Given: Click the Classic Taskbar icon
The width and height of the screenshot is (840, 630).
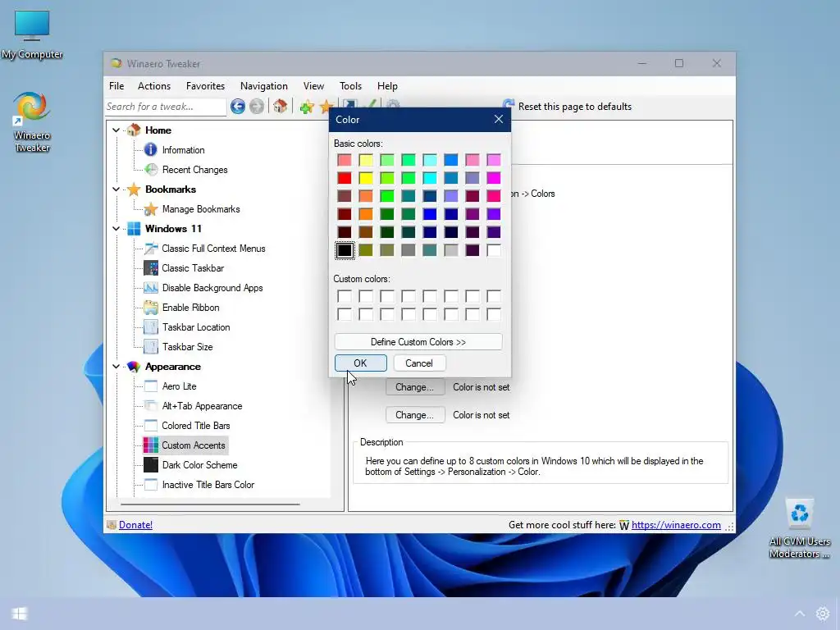Looking at the screenshot, I should pyautogui.click(x=151, y=268).
